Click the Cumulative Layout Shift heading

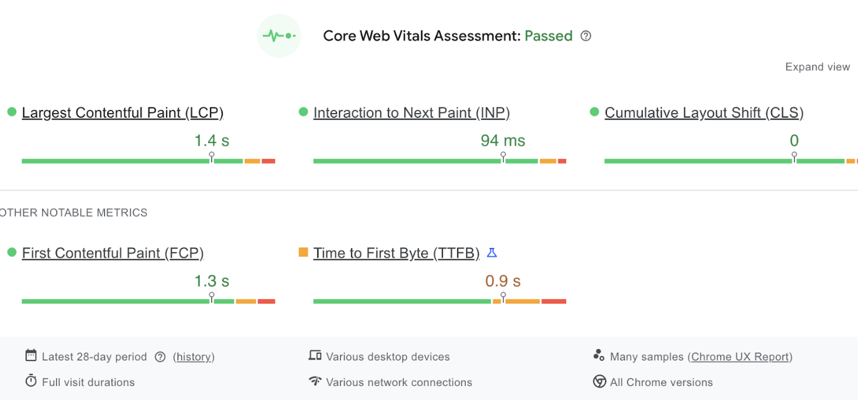703,112
